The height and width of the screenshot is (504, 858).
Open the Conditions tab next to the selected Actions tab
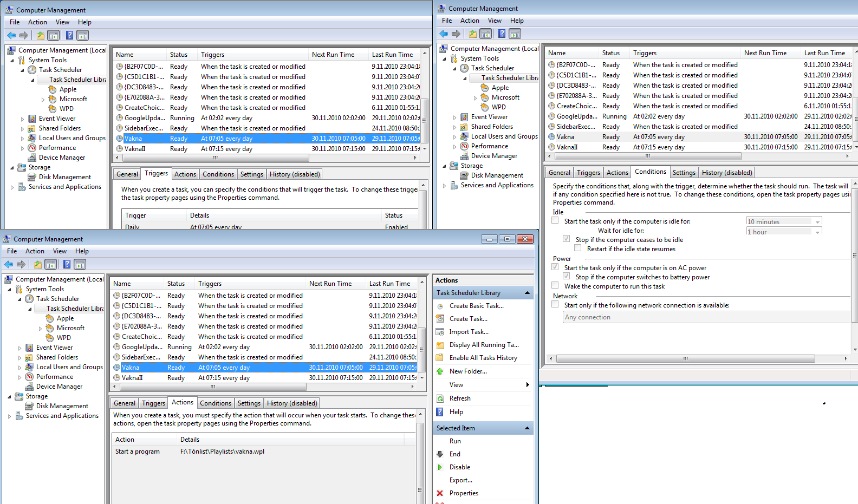(215, 403)
